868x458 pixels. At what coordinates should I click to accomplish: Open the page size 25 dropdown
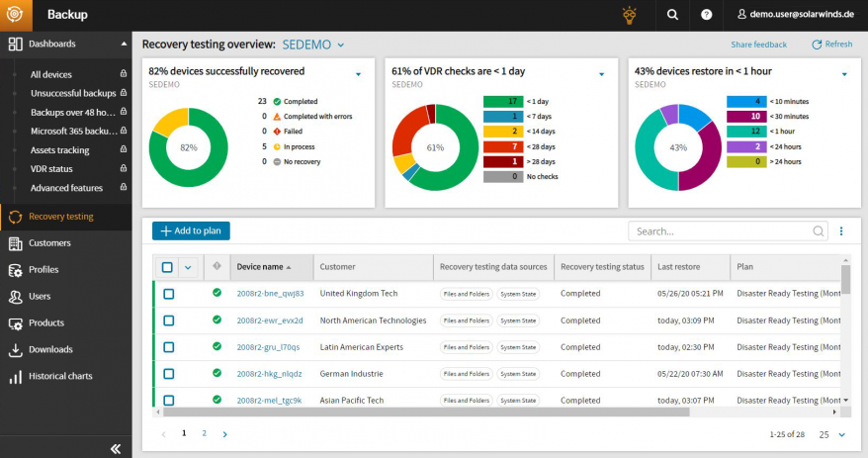point(832,434)
